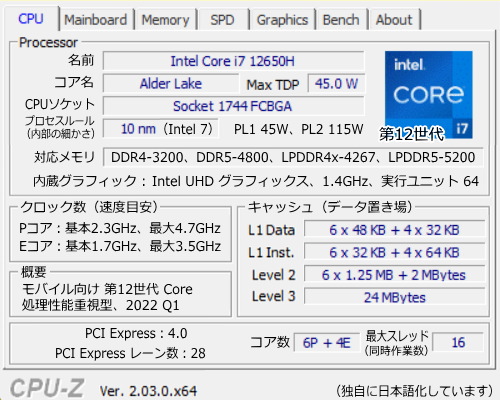Viewport: 500px width, 400px height.
Task: Switch to the Graphics tab
Action: (282, 20)
